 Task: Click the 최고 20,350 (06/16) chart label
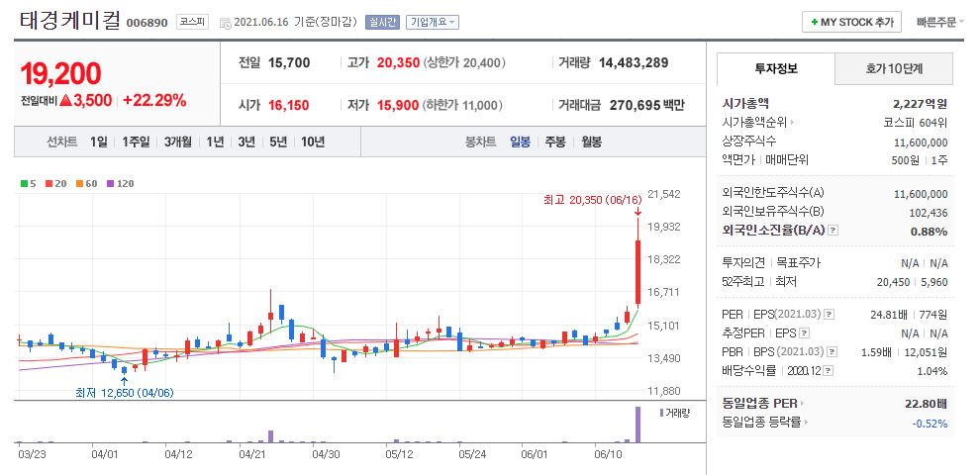point(593,200)
